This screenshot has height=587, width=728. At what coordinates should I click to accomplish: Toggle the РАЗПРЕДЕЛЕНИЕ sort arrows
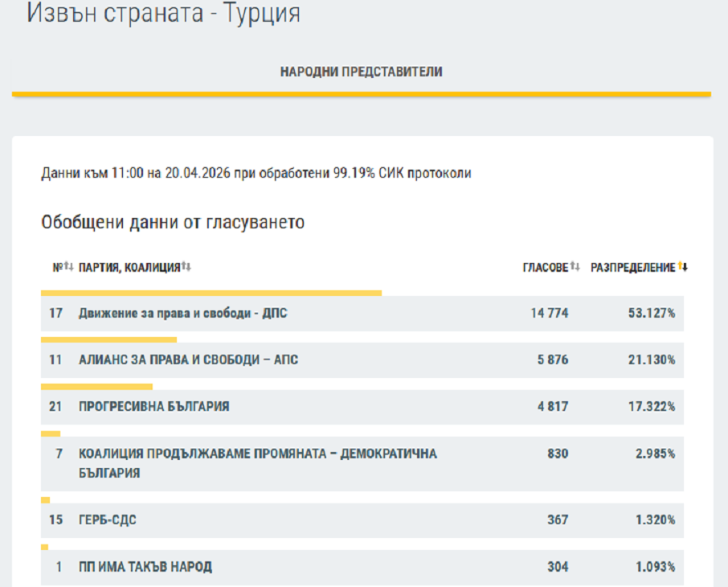tap(684, 267)
